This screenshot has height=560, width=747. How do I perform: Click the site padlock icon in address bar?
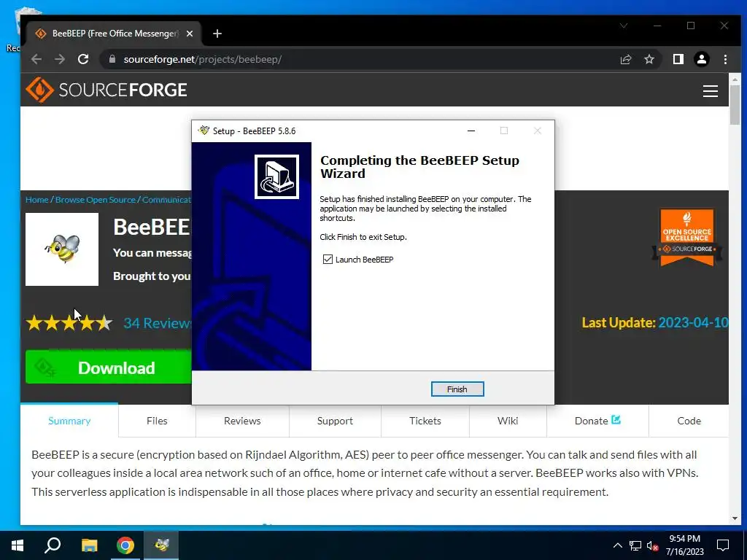pyautogui.click(x=112, y=59)
